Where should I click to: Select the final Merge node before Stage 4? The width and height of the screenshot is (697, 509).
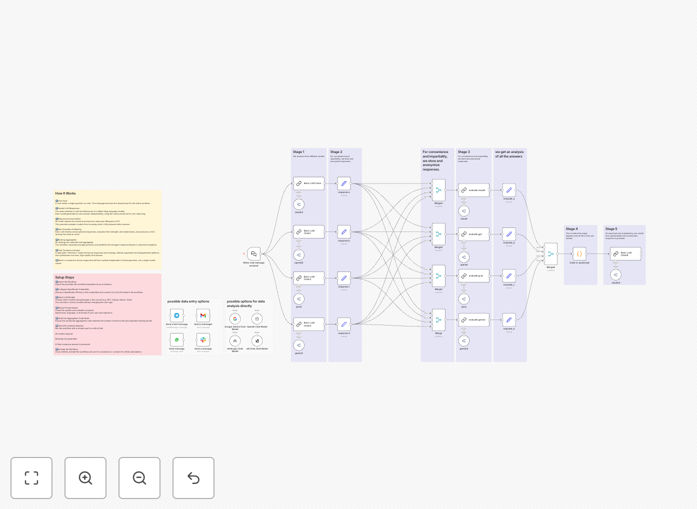(551, 254)
